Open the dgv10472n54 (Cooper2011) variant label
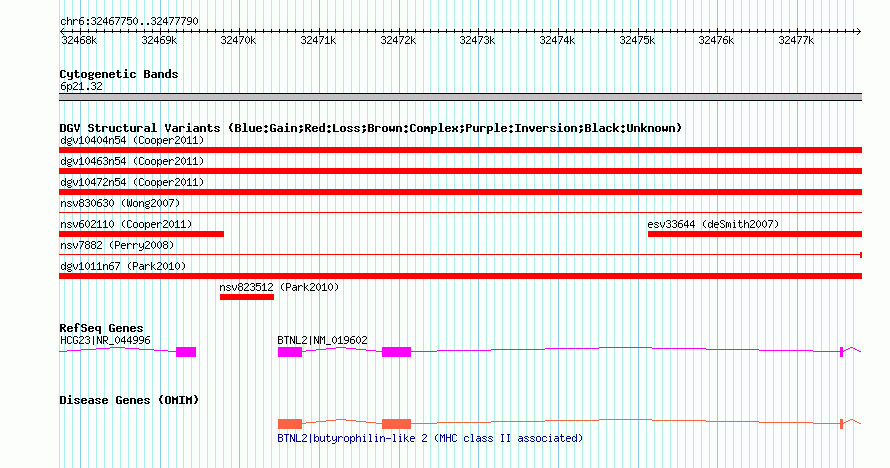 tap(132, 182)
